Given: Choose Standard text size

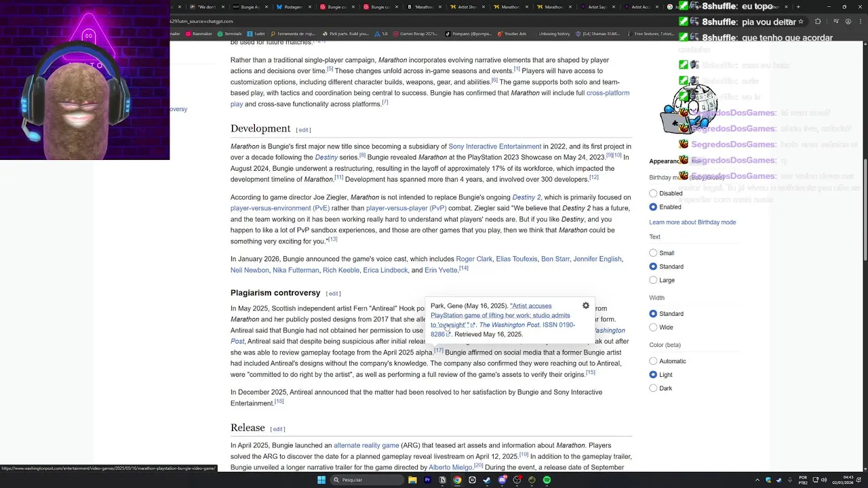Looking at the screenshot, I should (x=653, y=266).
